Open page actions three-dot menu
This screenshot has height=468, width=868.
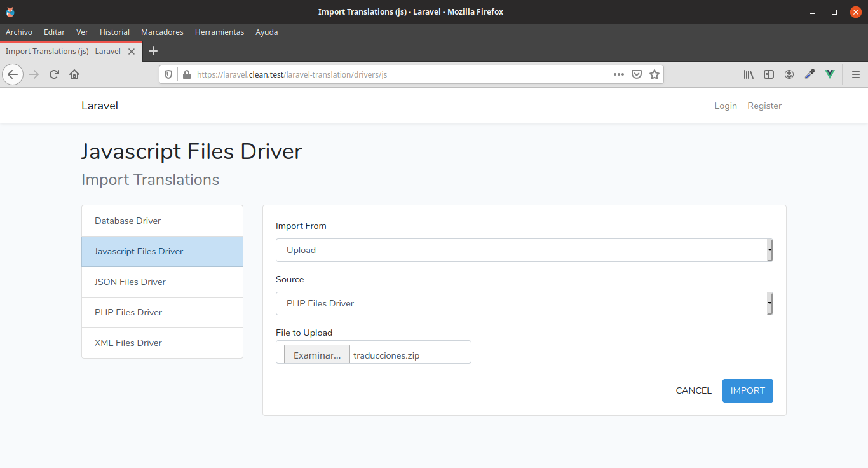[x=618, y=74]
